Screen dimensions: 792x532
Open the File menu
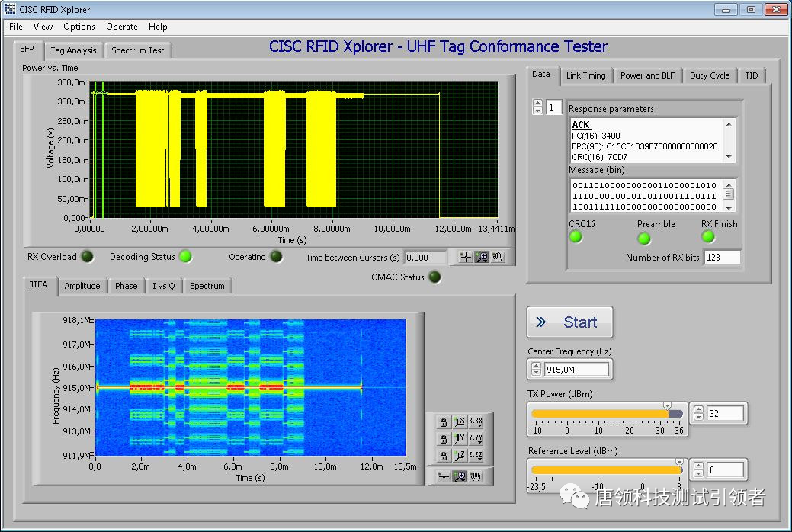(16, 27)
